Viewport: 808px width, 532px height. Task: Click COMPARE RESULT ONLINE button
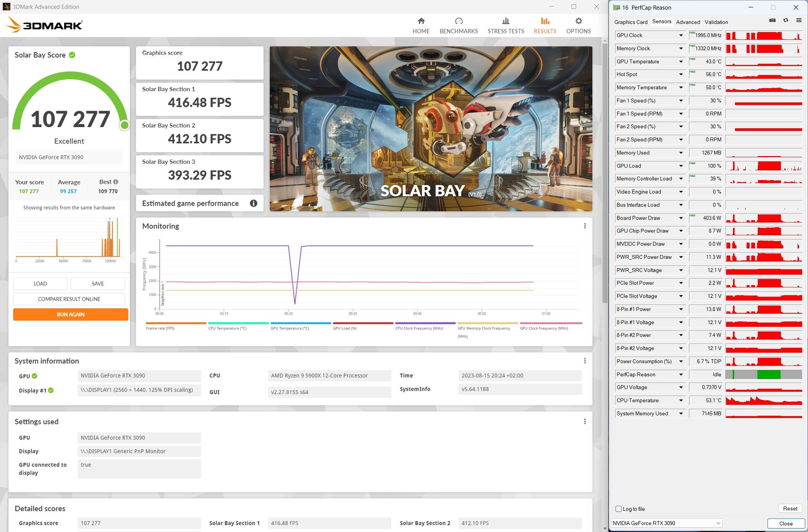[x=69, y=299]
